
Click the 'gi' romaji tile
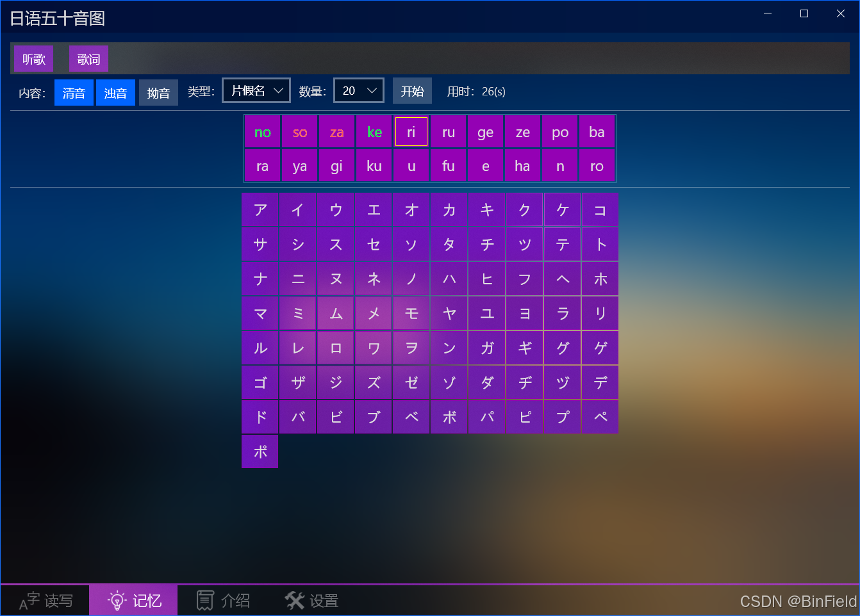coord(337,166)
